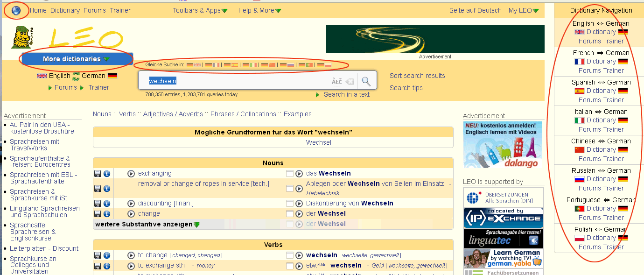Save the 'to exchange sth.' entry
Screen dimensions: 644x275
tap(98, 266)
